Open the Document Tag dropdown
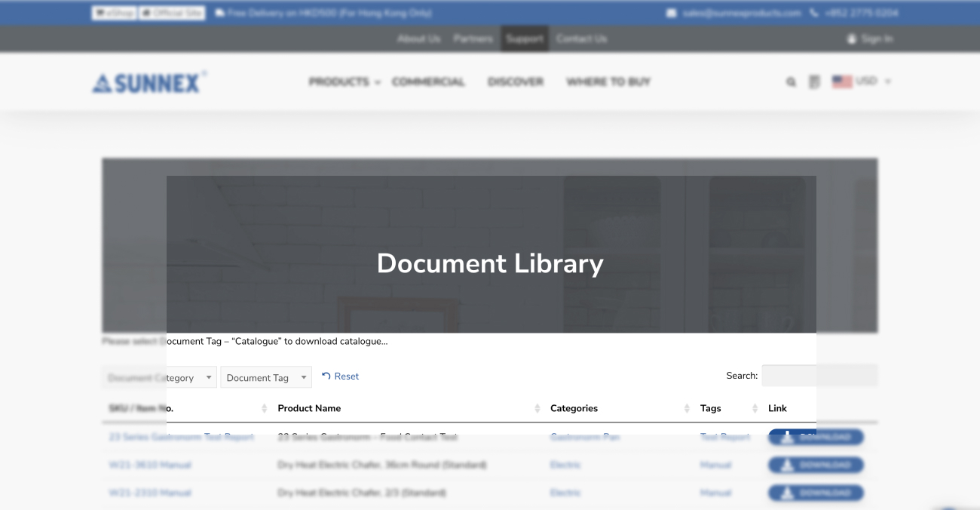980x510 pixels. click(265, 377)
